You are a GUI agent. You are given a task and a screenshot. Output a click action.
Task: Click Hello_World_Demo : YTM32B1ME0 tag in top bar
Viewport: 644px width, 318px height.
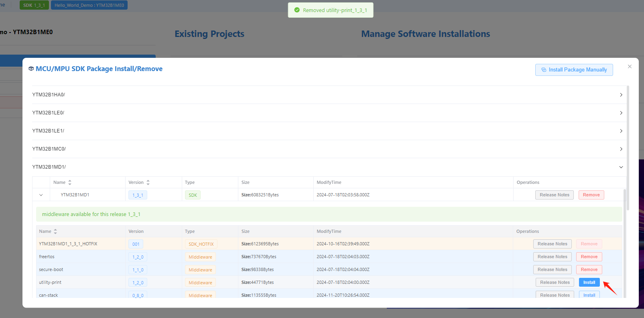point(89,5)
